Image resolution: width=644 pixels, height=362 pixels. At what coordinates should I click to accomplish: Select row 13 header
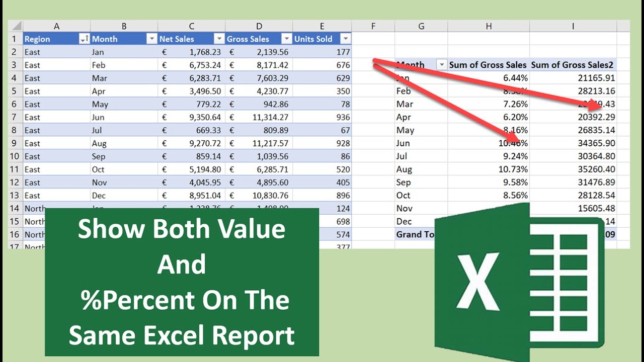[x=15, y=196]
